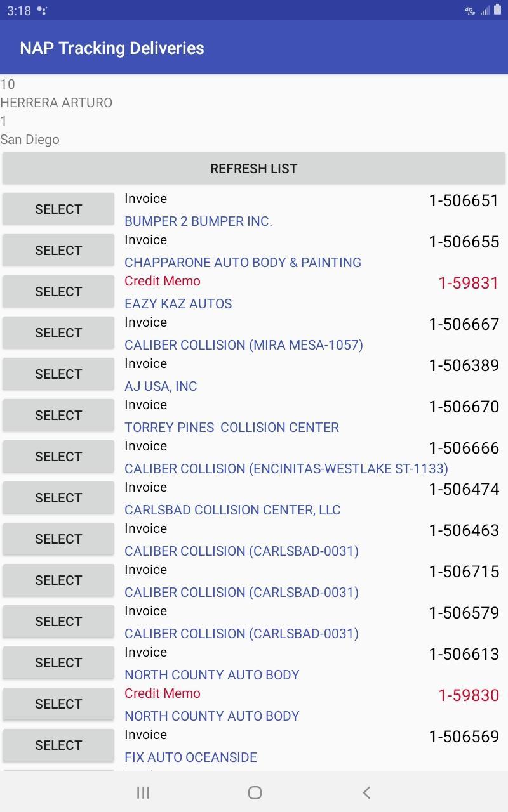Select the North County Auto Body invoice 1-506613
508x812 pixels.
(58, 663)
